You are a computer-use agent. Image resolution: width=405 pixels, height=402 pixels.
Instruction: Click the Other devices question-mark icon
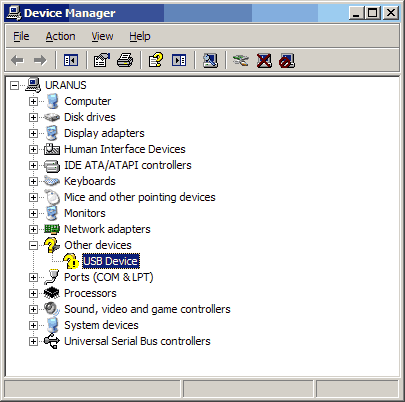tap(52, 245)
